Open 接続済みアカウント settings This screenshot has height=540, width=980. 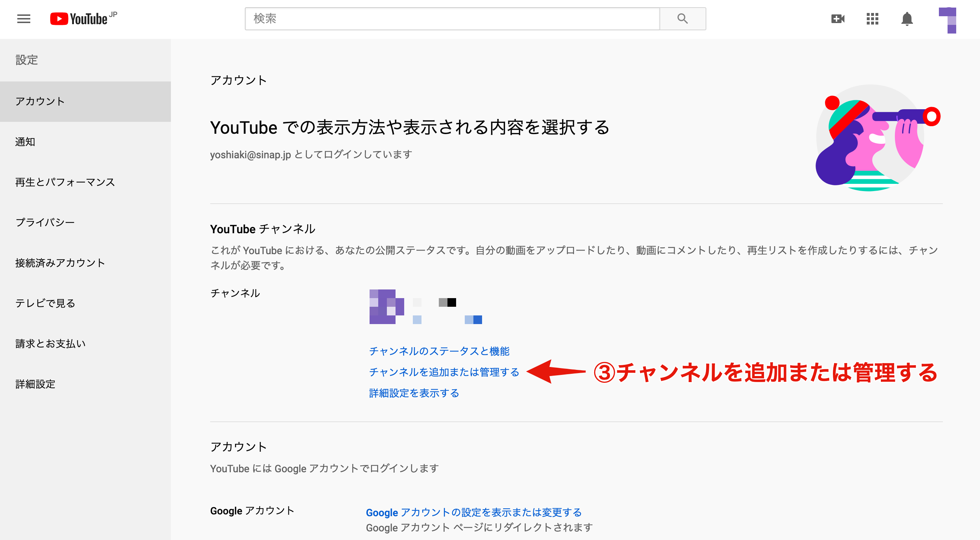tap(85, 263)
